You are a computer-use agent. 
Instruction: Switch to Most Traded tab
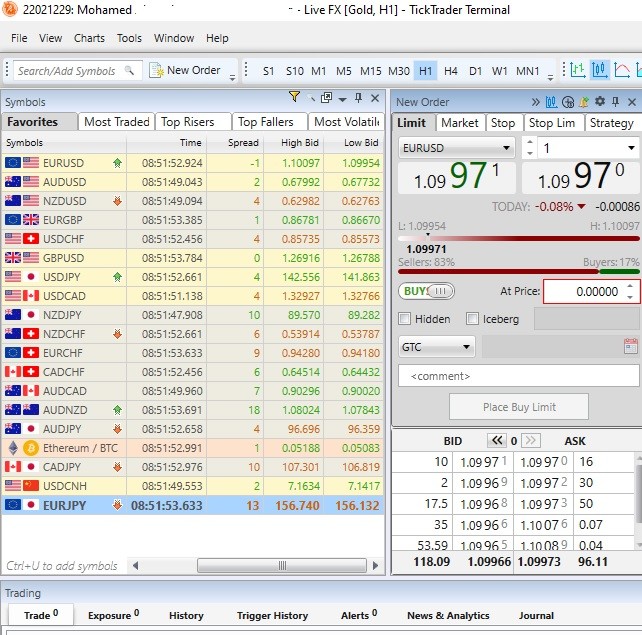[116, 122]
